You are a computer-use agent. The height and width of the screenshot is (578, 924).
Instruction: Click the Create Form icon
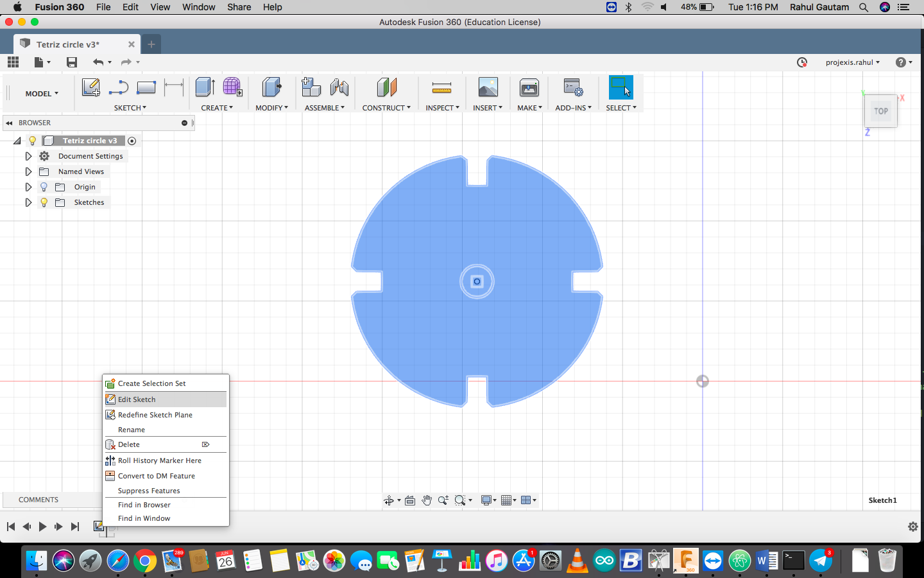point(232,87)
